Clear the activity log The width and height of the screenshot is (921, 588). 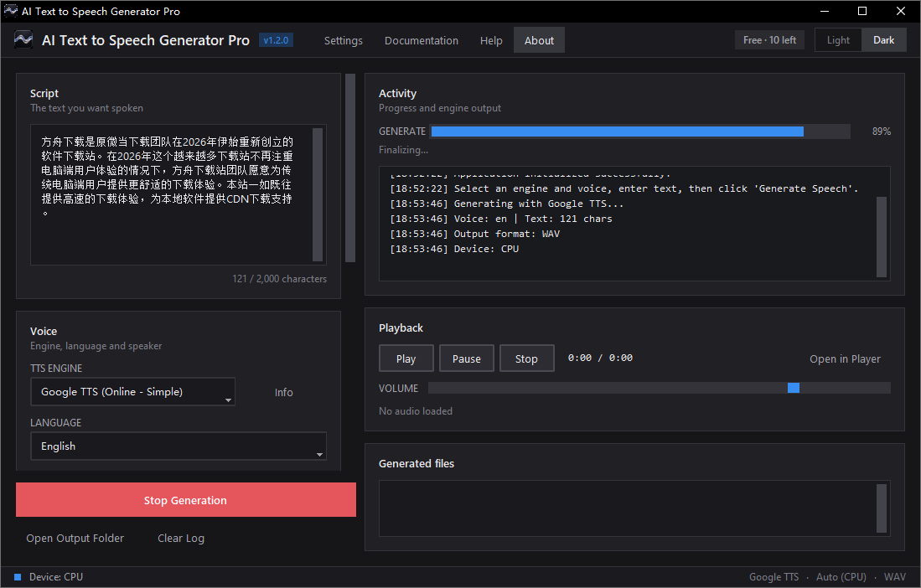[x=181, y=538]
